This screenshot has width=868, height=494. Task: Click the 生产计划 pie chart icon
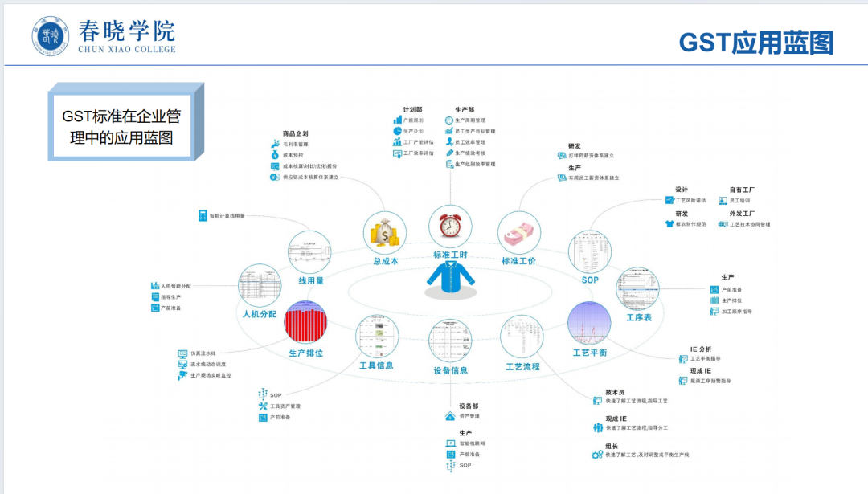[x=397, y=131]
